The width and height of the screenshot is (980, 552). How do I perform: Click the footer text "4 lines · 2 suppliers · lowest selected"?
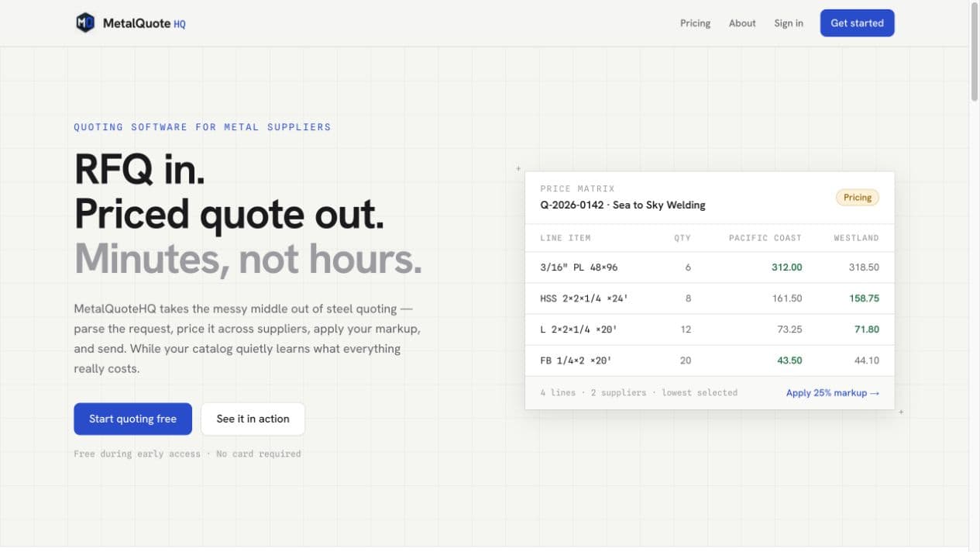[x=639, y=393]
